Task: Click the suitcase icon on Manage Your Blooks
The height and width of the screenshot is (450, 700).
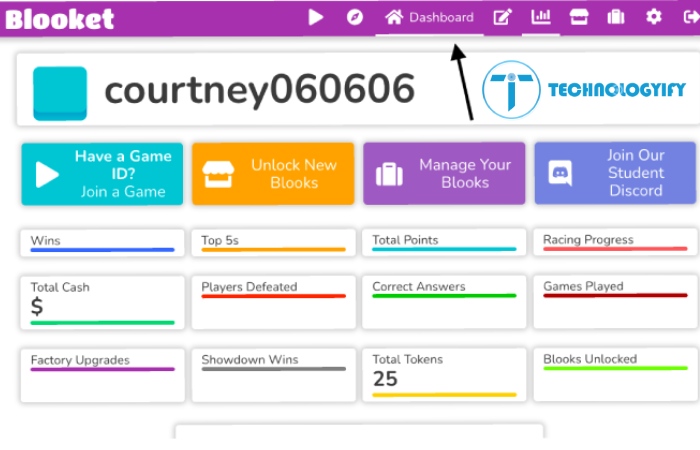Action: point(389,174)
